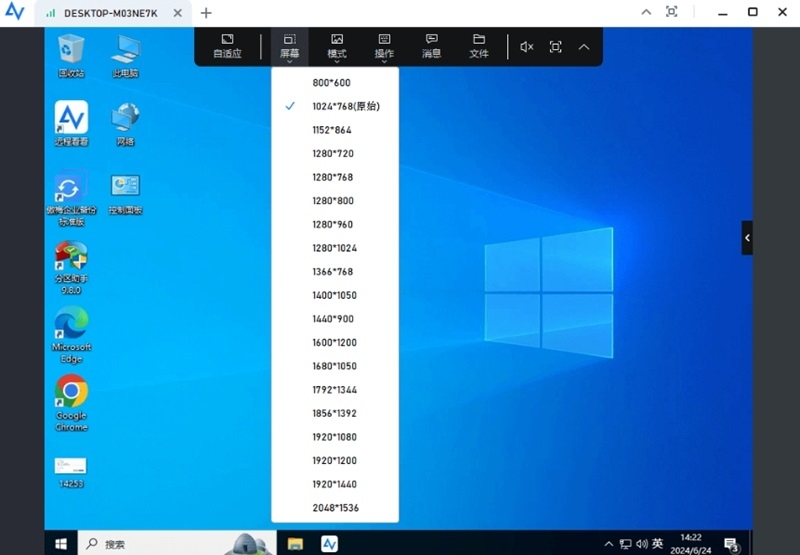Expand the 模式 mode dropdown
Screen dimensions: 800x555
click(337, 45)
